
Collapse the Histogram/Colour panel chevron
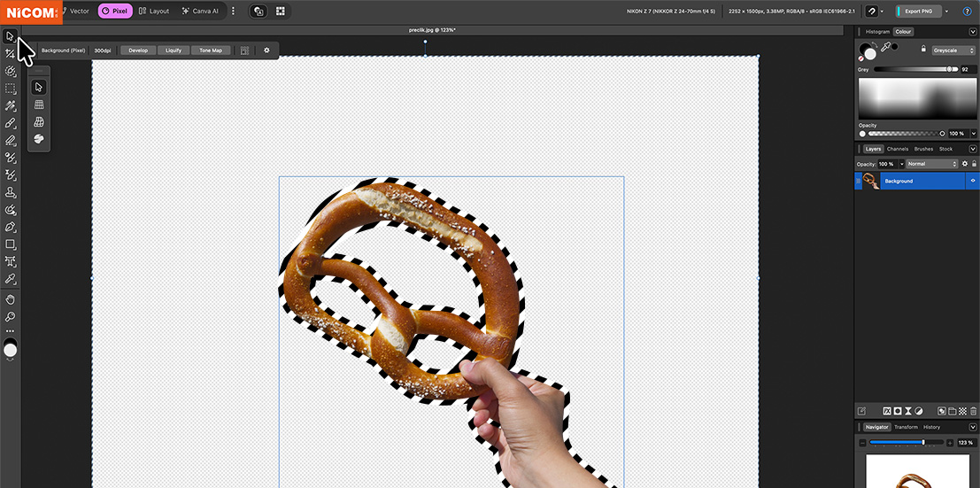coord(973,31)
